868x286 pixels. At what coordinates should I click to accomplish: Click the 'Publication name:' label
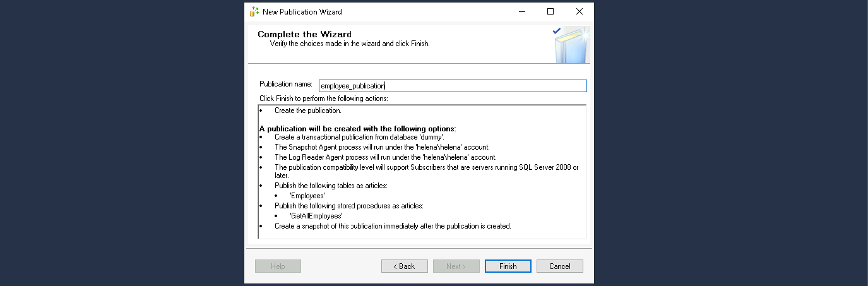coord(285,84)
